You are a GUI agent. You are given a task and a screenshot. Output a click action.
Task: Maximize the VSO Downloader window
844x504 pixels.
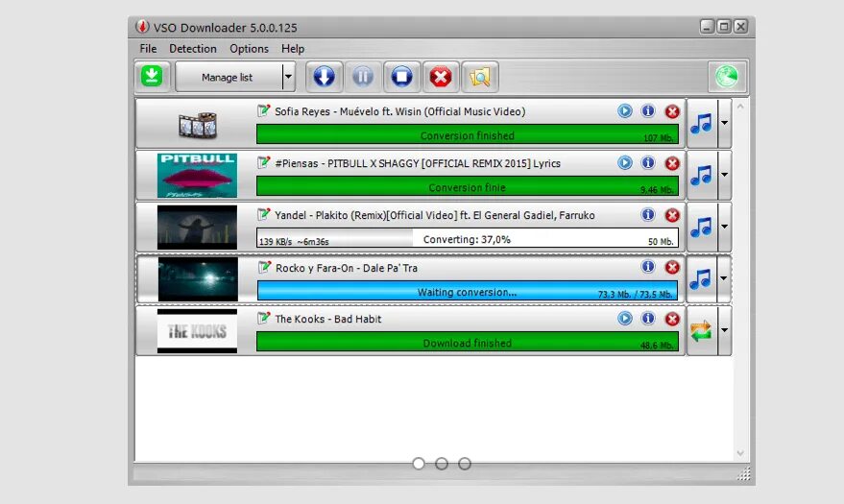[x=724, y=26]
